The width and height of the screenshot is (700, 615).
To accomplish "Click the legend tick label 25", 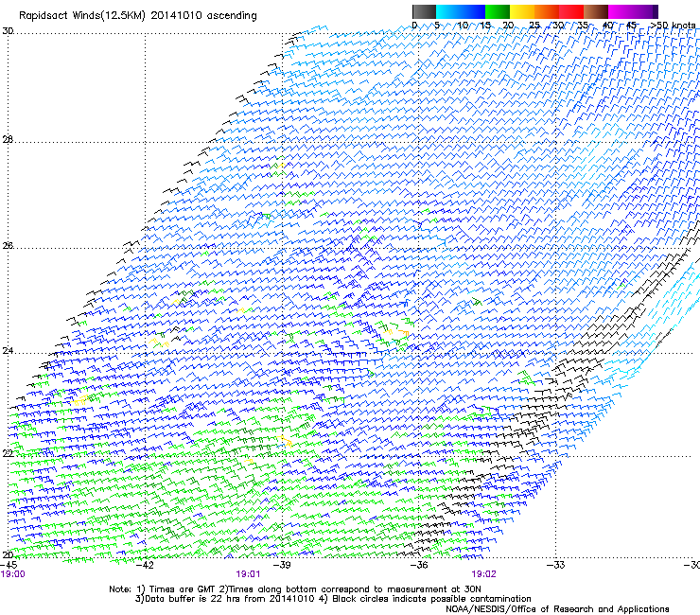I will tap(534, 26).
